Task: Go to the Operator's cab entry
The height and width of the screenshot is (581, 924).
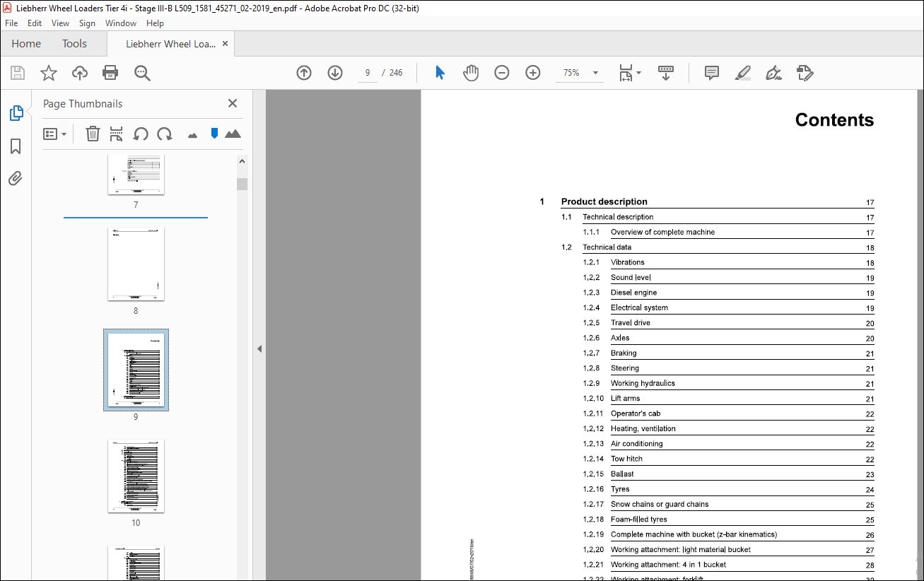Action: [x=636, y=413]
